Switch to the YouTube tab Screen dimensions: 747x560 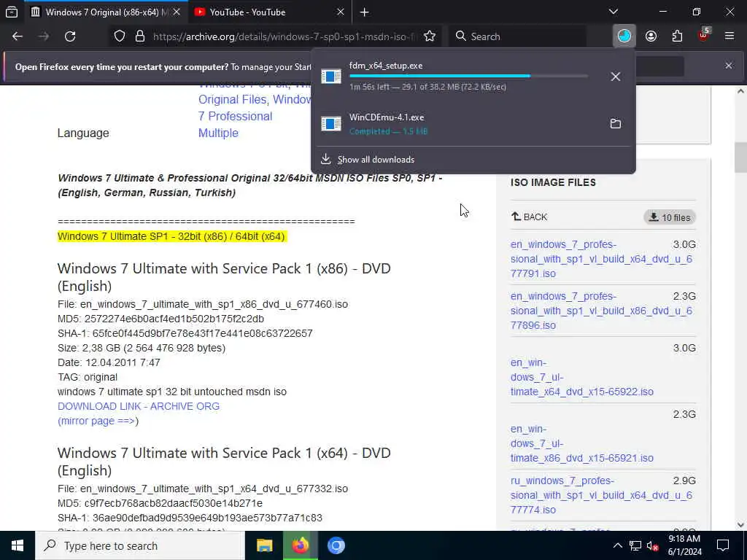[269, 12]
